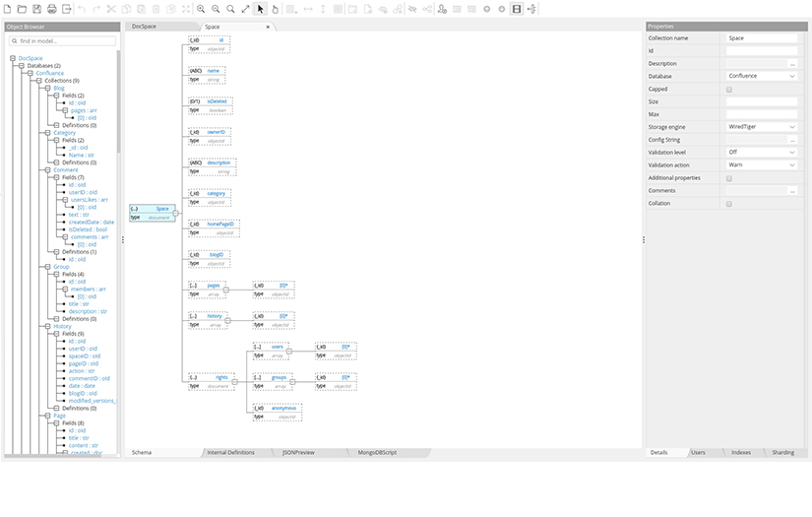Click the horizontal double-arrow toolbar icon
This screenshot has width=812, height=517.
point(308,9)
